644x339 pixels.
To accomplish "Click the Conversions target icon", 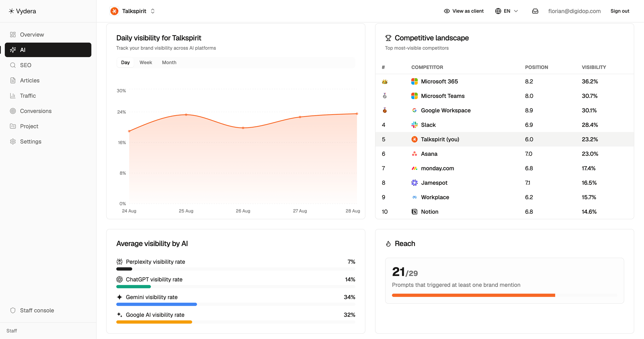I will (x=13, y=111).
